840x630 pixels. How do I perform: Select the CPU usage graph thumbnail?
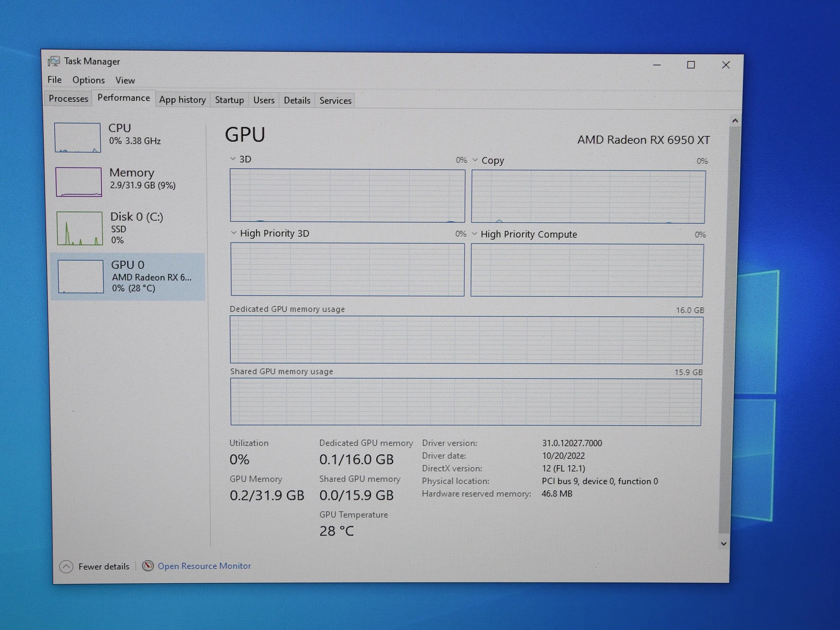pyautogui.click(x=78, y=138)
